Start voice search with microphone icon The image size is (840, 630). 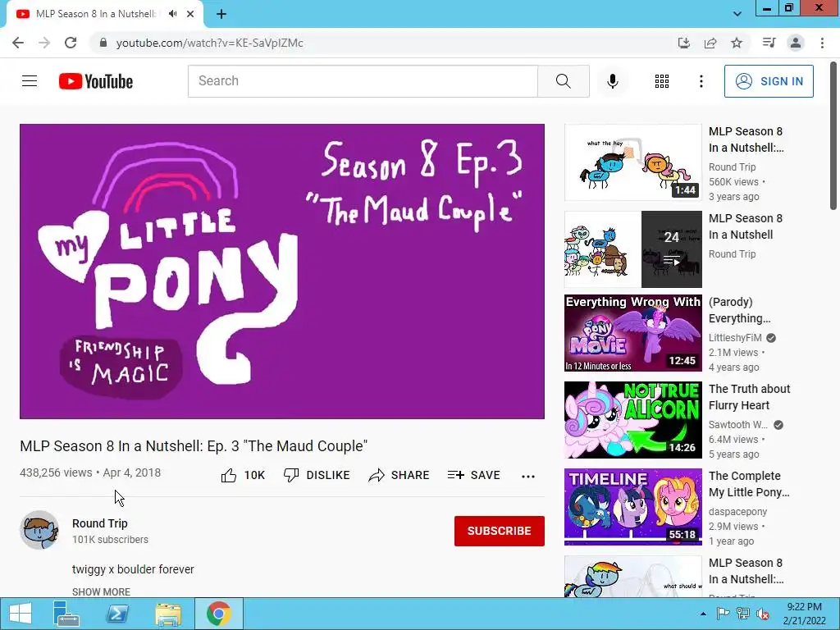(612, 81)
